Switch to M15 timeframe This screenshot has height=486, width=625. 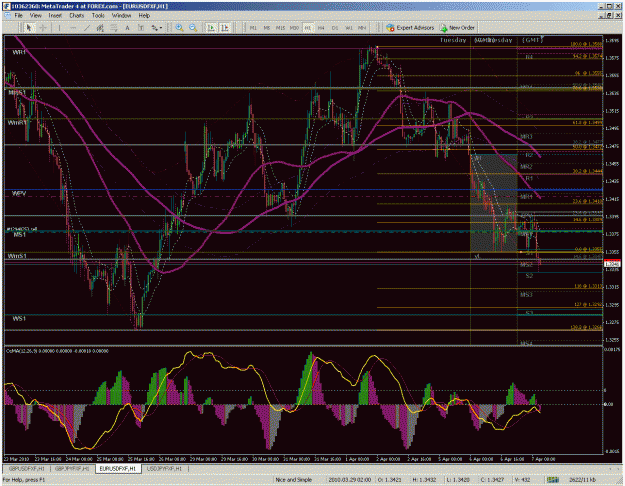(280, 28)
